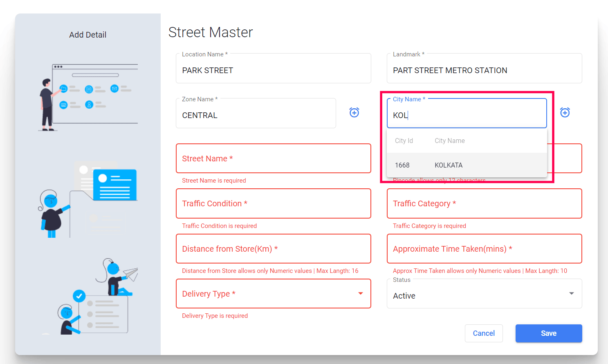
Task: Expand the Status dropdown arrow
Action: pos(571,293)
